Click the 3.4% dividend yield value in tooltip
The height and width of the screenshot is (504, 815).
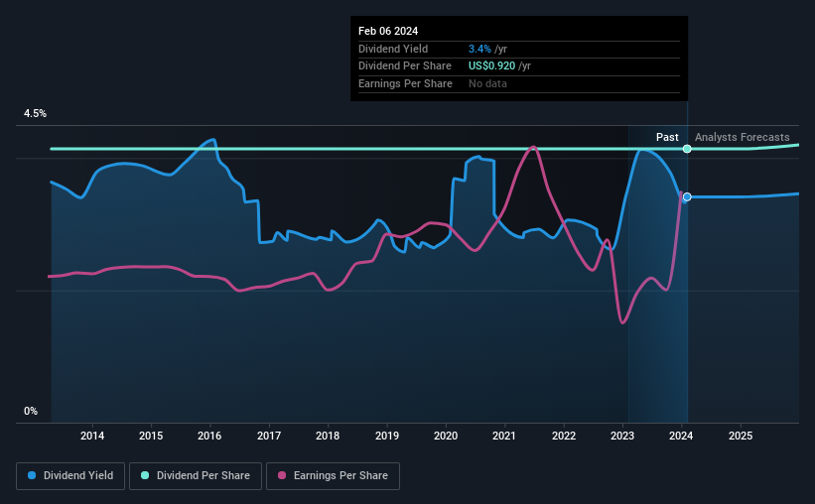pyautogui.click(x=479, y=49)
